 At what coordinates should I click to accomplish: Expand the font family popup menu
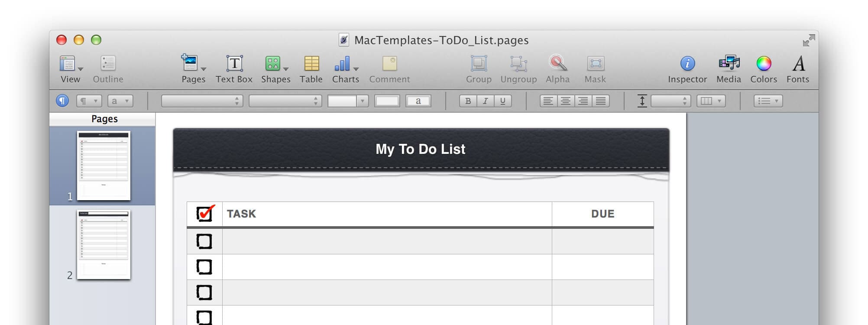[x=202, y=101]
